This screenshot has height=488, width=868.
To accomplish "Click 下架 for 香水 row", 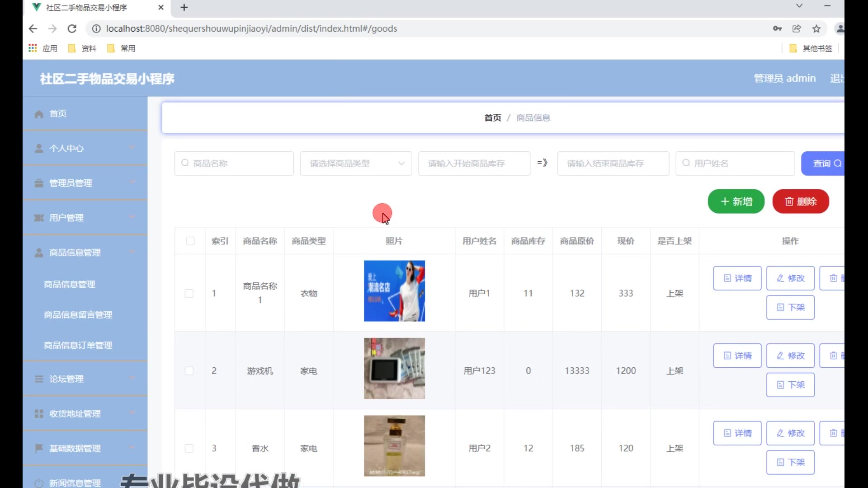I will (x=790, y=462).
